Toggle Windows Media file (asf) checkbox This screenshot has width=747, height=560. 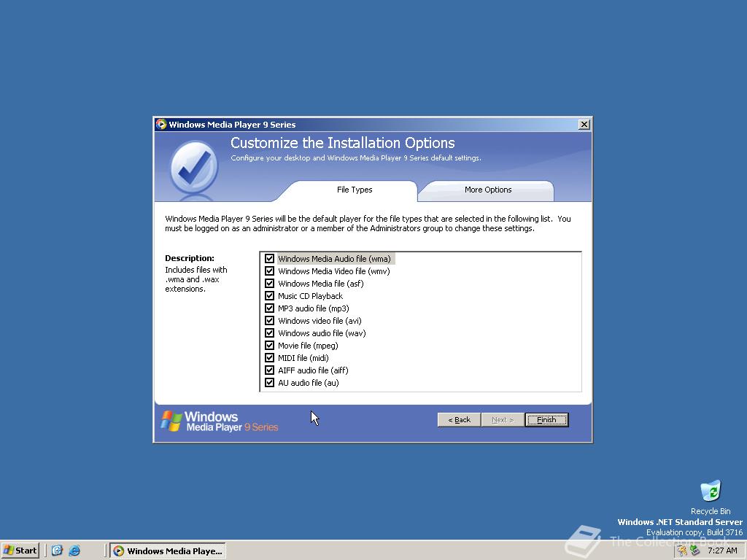(269, 284)
